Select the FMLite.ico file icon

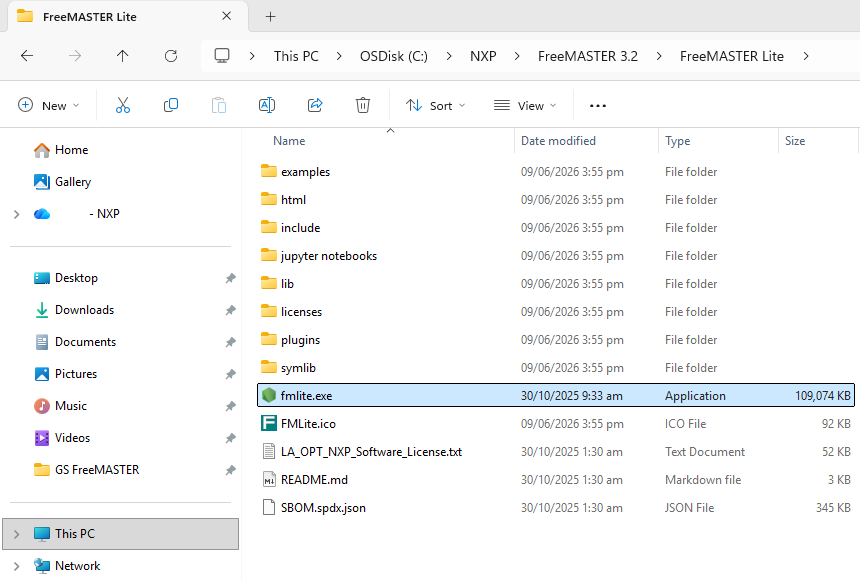point(268,423)
